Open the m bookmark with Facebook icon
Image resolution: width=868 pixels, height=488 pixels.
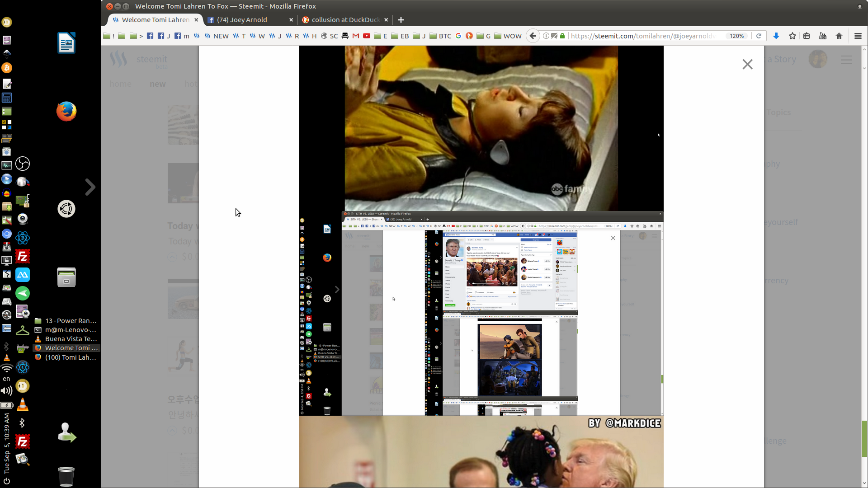pos(182,36)
